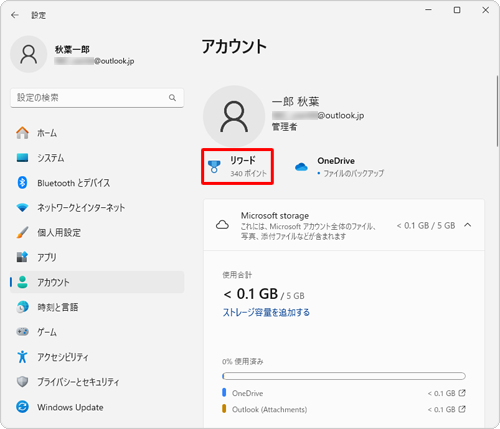Click the network Wi-Fi icon
Image resolution: width=500 pixels, height=429 pixels.
[22, 208]
